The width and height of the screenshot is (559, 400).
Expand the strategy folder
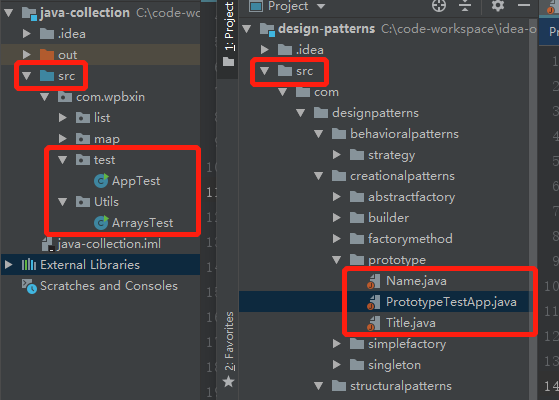point(337,155)
